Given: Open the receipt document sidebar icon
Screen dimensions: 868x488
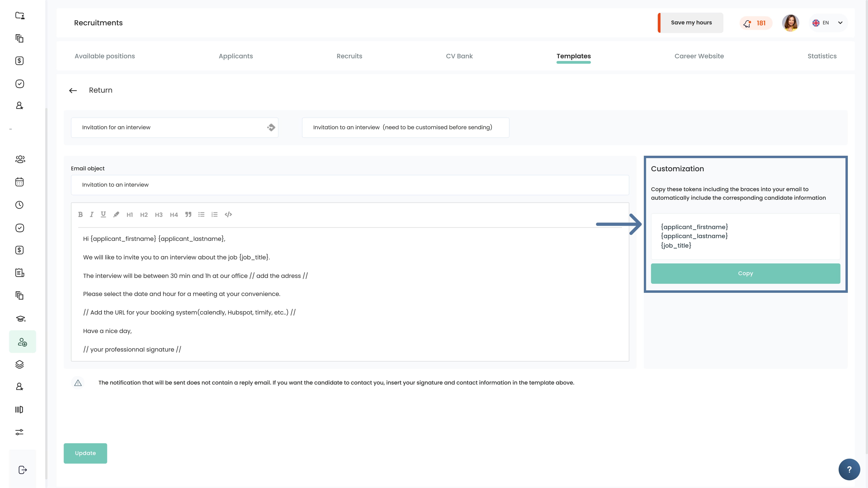Looking at the screenshot, I should tap(20, 273).
